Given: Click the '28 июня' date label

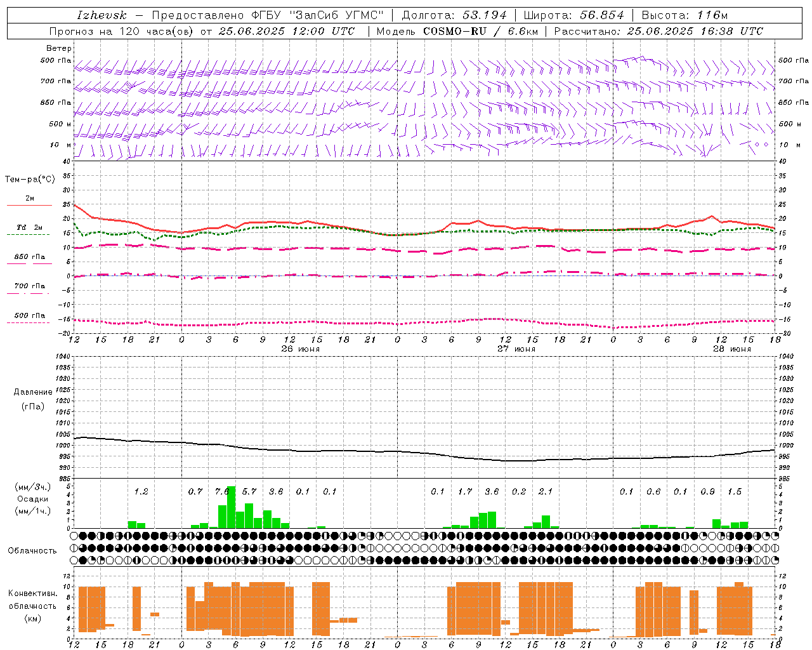Looking at the screenshot, I should [731, 349].
